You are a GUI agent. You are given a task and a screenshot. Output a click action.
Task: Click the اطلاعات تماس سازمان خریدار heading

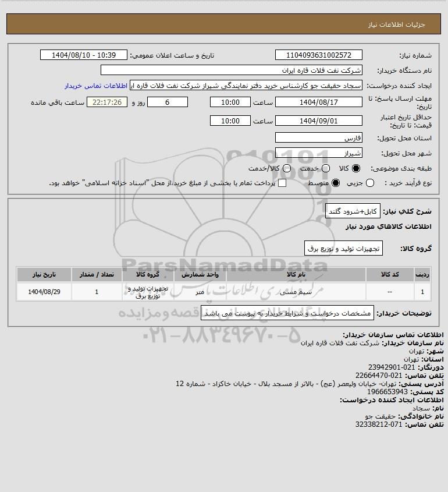(393, 334)
